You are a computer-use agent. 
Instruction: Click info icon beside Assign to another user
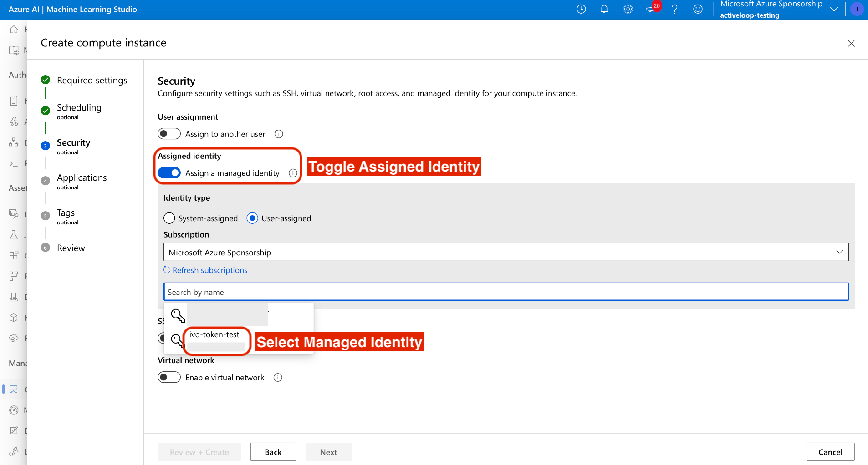click(279, 134)
